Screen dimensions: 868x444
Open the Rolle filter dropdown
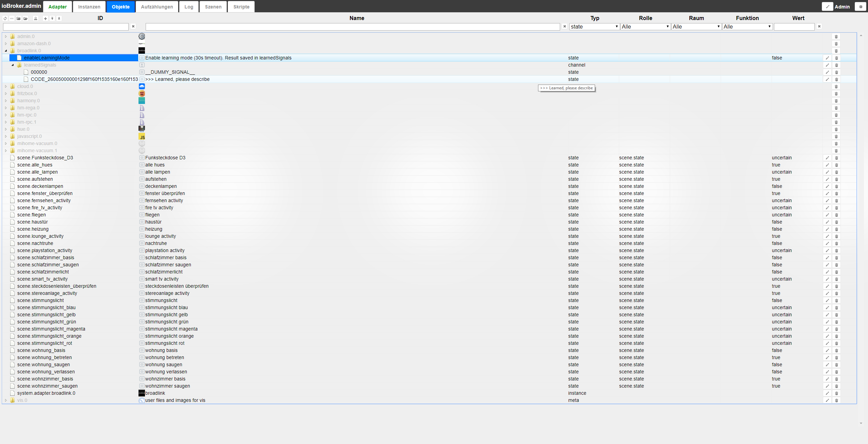645,26
